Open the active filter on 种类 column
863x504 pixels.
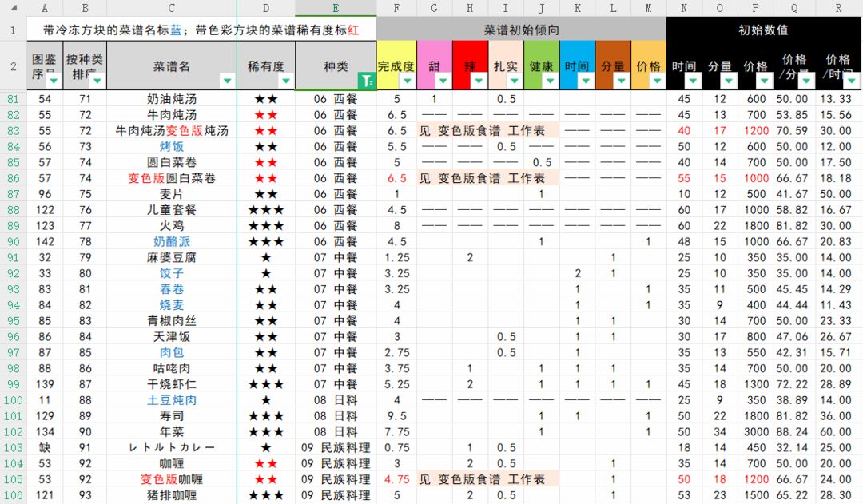tap(367, 81)
